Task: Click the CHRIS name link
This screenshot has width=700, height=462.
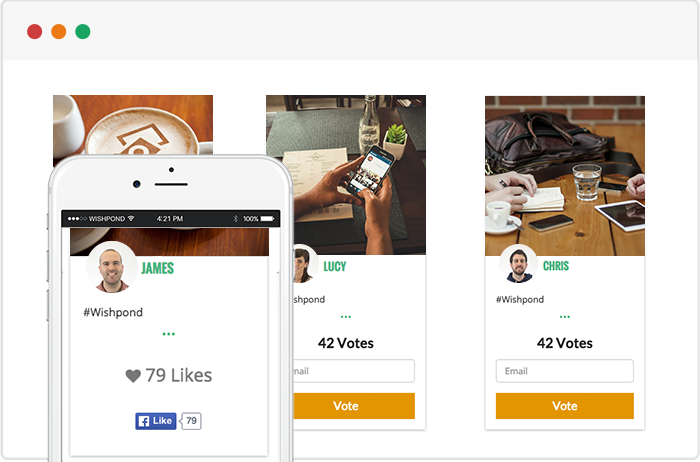Action: (x=556, y=266)
